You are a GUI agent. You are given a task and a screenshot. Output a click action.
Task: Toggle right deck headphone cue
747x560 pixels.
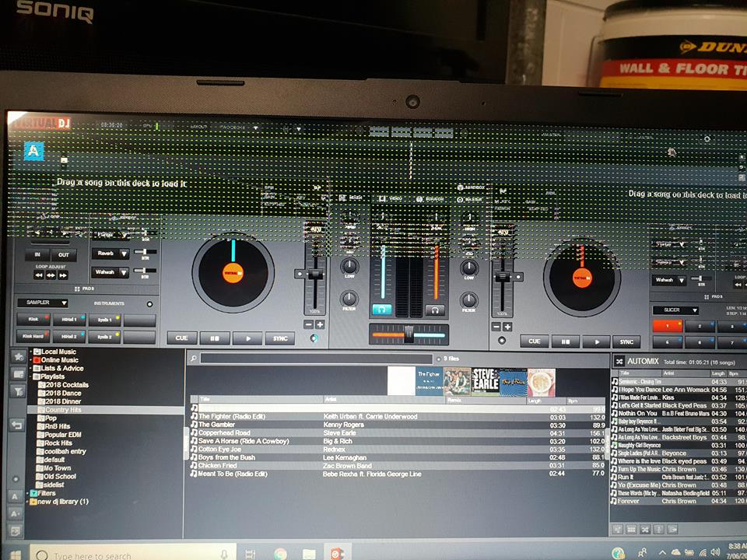click(435, 310)
